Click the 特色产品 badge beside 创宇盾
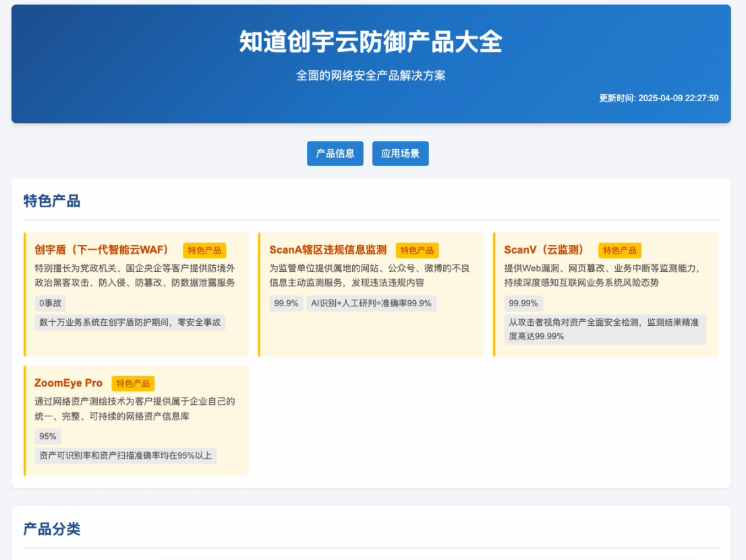The height and width of the screenshot is (560, 746). [204, 250]
